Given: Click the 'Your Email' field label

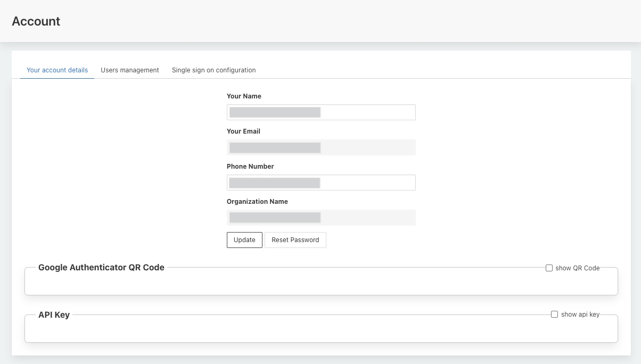Looking at the screenshot, I should [243, 131].
